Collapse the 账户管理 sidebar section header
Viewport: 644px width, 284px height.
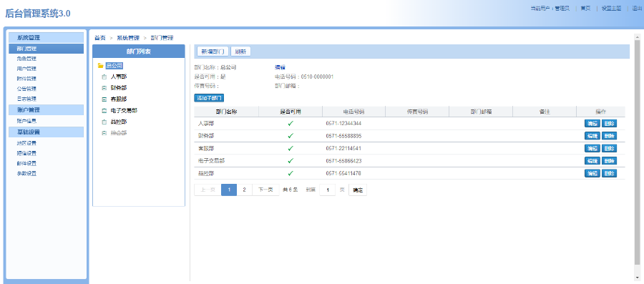[x=46, y=110]
